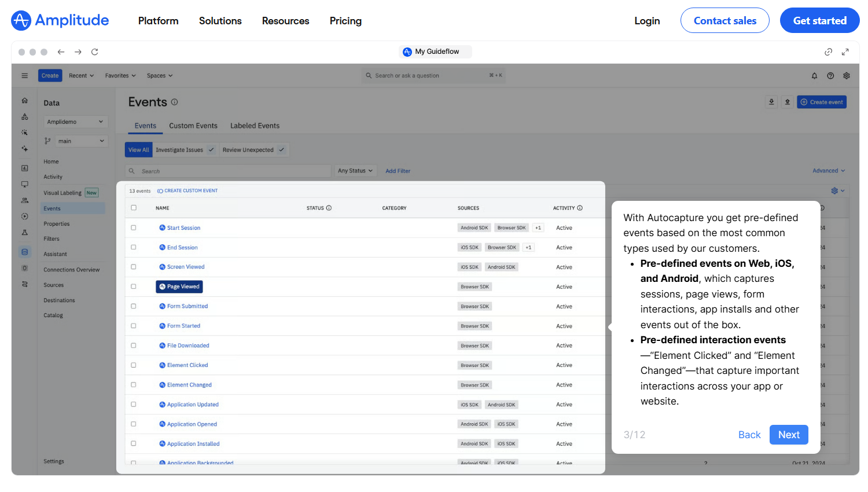
Task: Open the Data database icon in left rail
Action: point(25,252)
